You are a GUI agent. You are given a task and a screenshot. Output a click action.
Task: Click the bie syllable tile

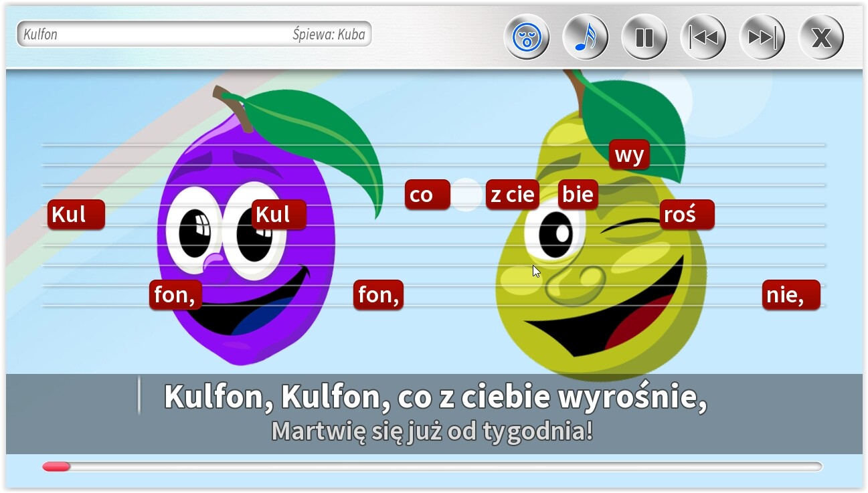coord(578,194)
